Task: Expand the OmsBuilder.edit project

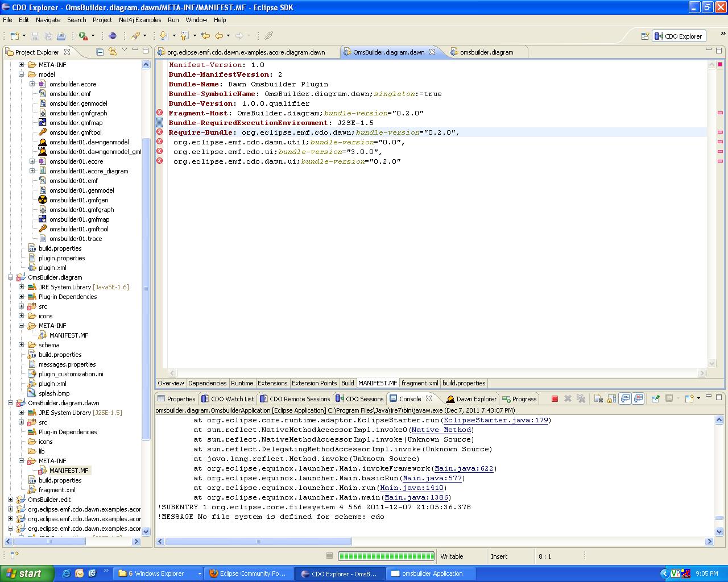Action: coord(11,500)
